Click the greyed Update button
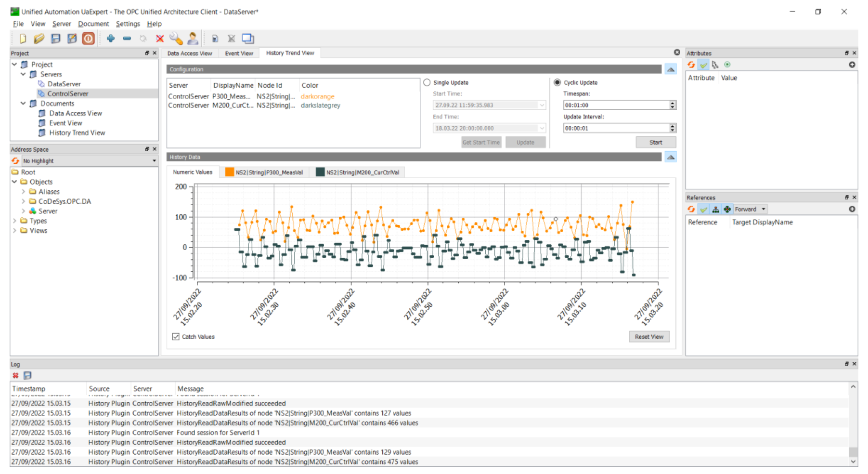Viewport: 868px width, 474px height. click(525, 143)
